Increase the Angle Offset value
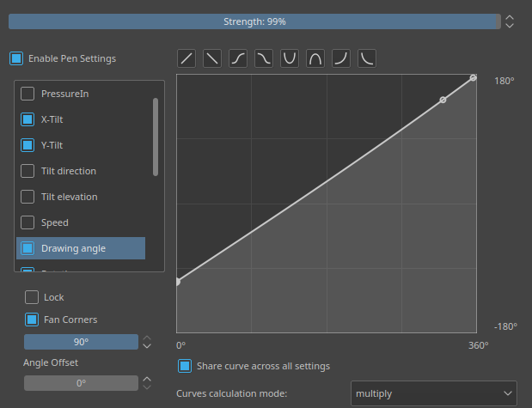The width and height of the screenshot is (532, 408). coord(147,379)
